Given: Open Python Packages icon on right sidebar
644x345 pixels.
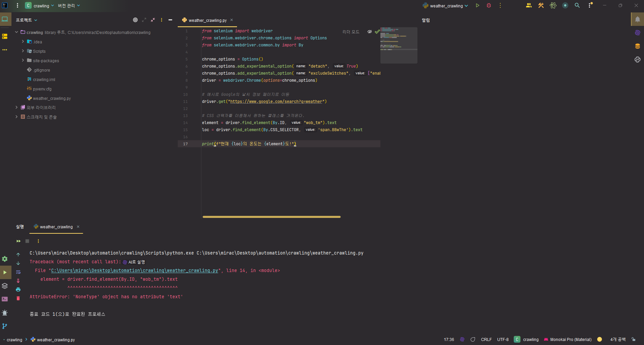Looking at the screenshot, I should (x=637, y=60).
